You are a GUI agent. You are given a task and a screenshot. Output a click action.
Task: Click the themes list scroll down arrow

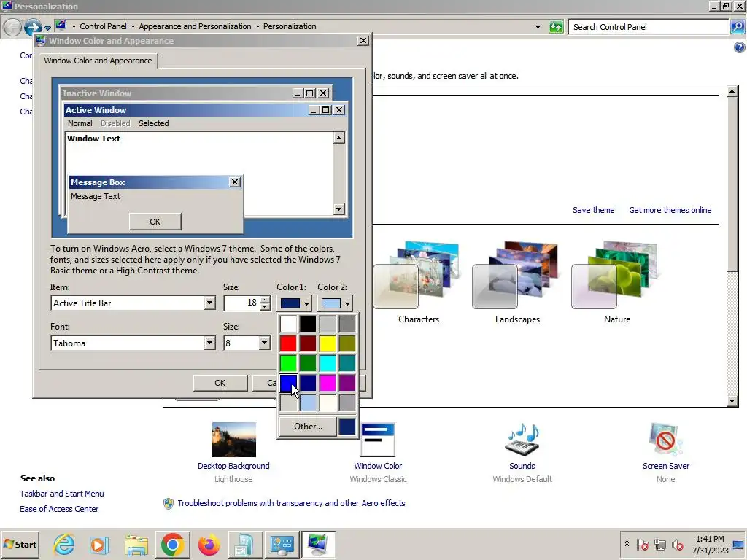pyautogui.click(x=732, y=401)
